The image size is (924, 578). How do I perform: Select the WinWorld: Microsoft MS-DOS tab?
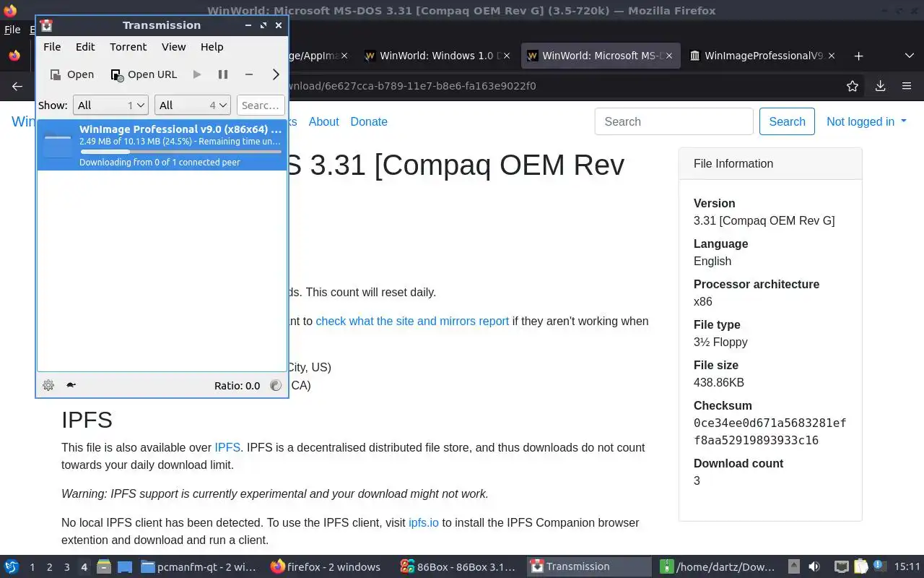[x=601, y=56]
